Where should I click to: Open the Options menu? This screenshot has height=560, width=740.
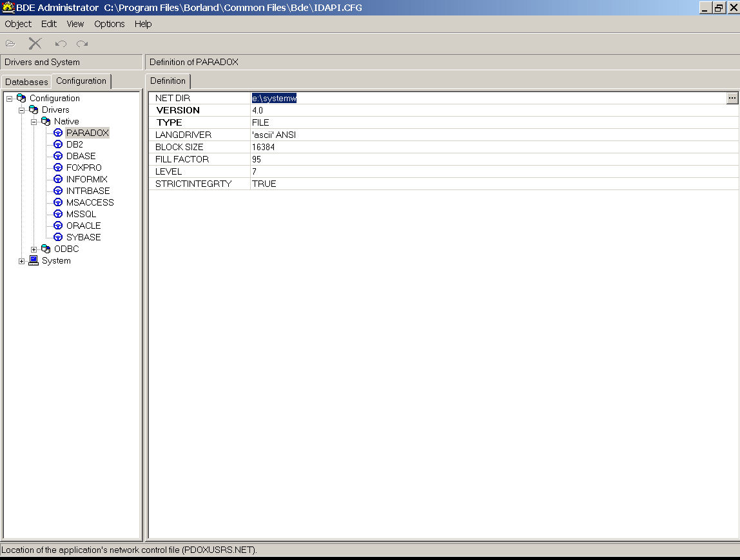point(109,24)
